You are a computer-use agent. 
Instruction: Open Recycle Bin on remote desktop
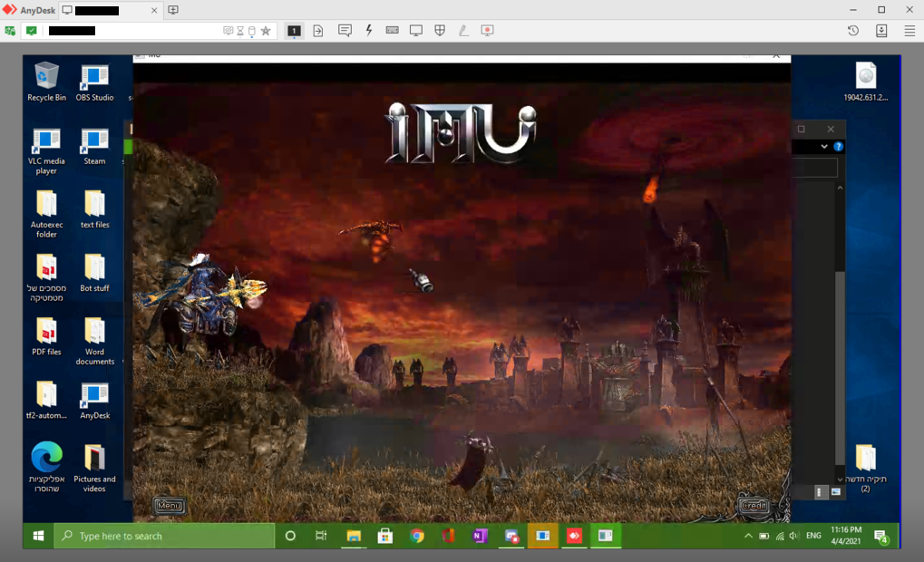click(x=46, y=82)
